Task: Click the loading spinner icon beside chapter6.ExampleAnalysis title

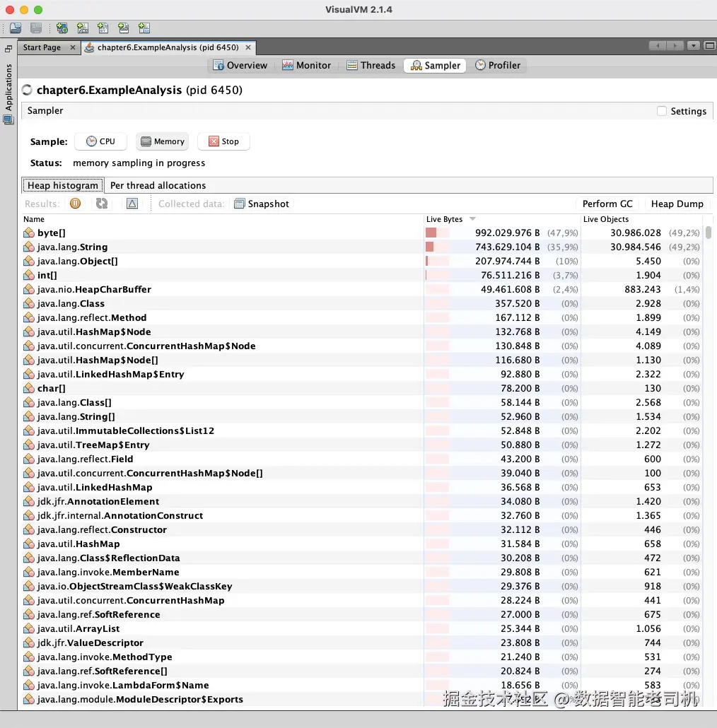Action: pos(28,90)
